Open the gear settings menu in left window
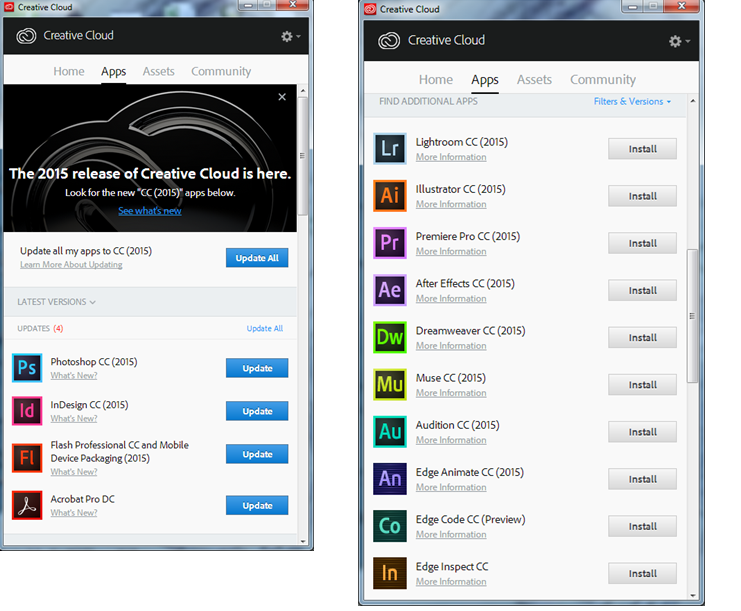 290,36
